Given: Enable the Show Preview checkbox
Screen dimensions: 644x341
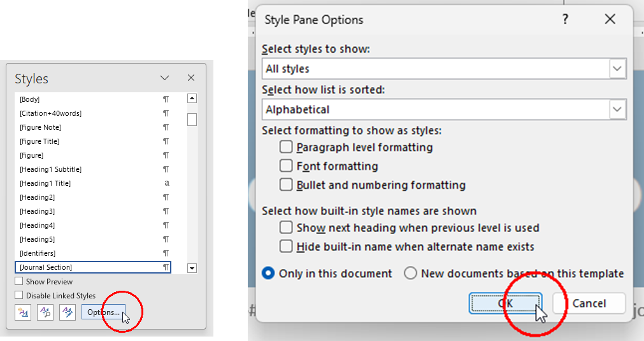Looking at the screenshot, I should coord(19,281).
